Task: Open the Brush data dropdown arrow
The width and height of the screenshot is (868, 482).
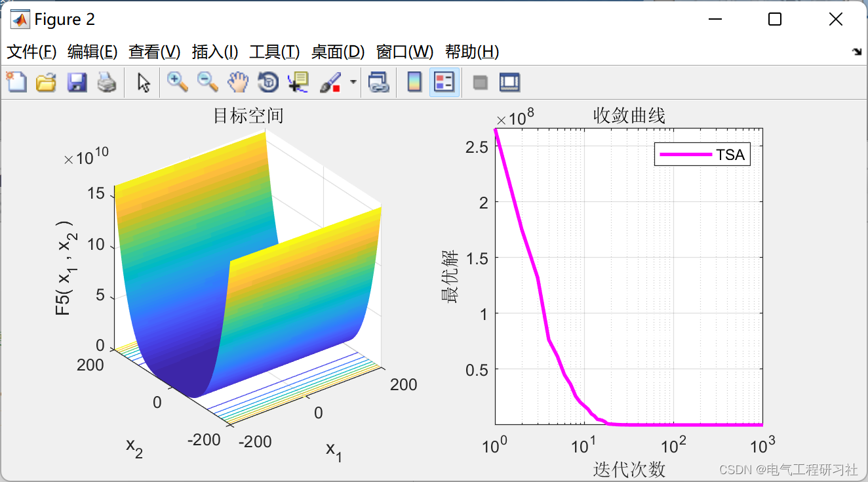Action: tap(351, 82)
